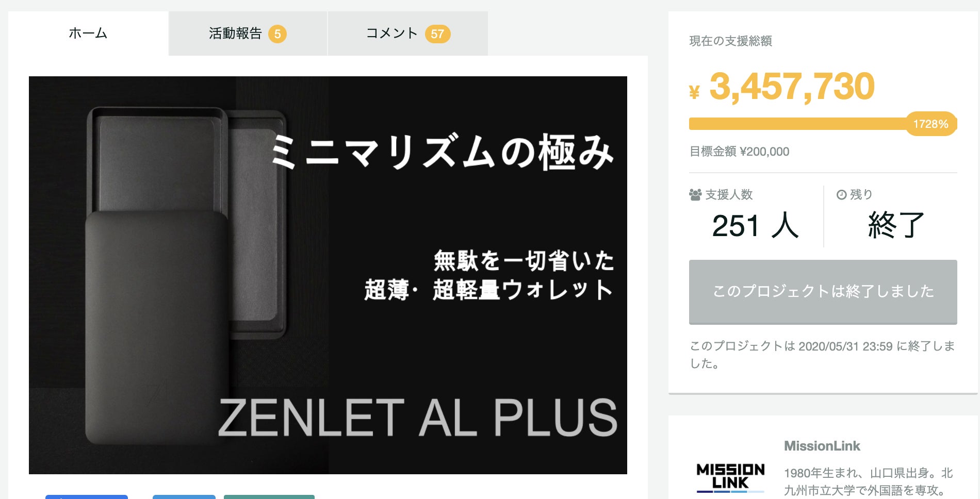Click the dark blue share button

[87, 497]
